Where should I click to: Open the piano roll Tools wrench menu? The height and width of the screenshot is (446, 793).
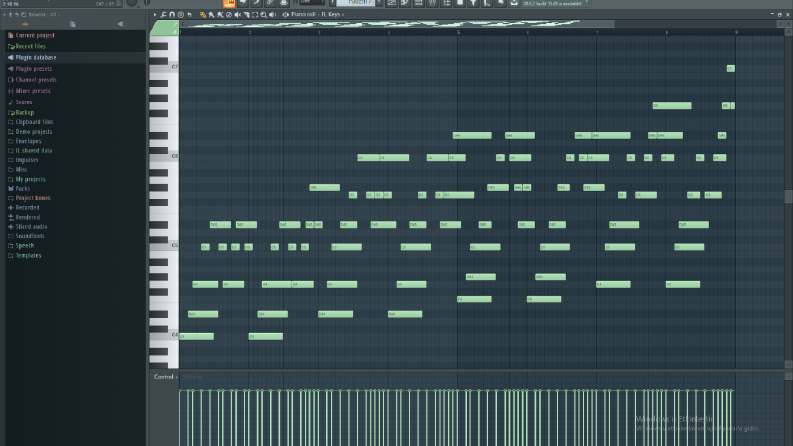pyautogui.click(x=163, y=15)
